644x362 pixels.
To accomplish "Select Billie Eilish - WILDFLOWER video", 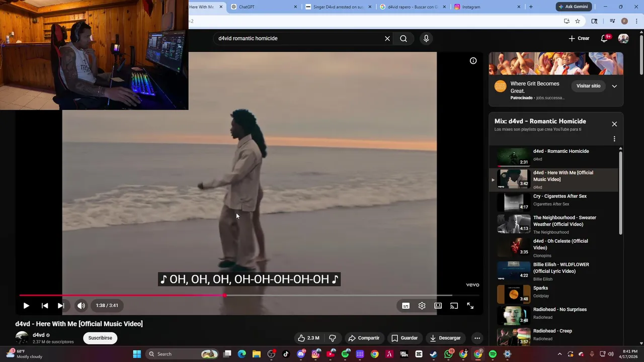I will tap(553, 271).
